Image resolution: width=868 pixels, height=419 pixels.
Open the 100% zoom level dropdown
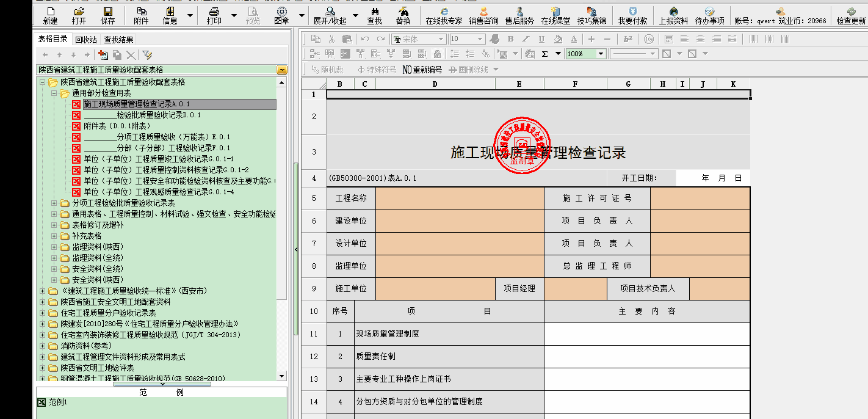click(601, 54)
